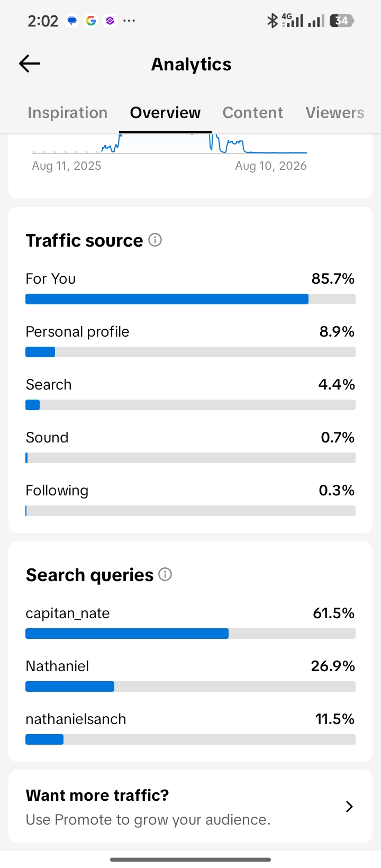This screenshot has width=381, height=868.
Task: Tap the blue chat notification icon
Action: coord(72,21)
